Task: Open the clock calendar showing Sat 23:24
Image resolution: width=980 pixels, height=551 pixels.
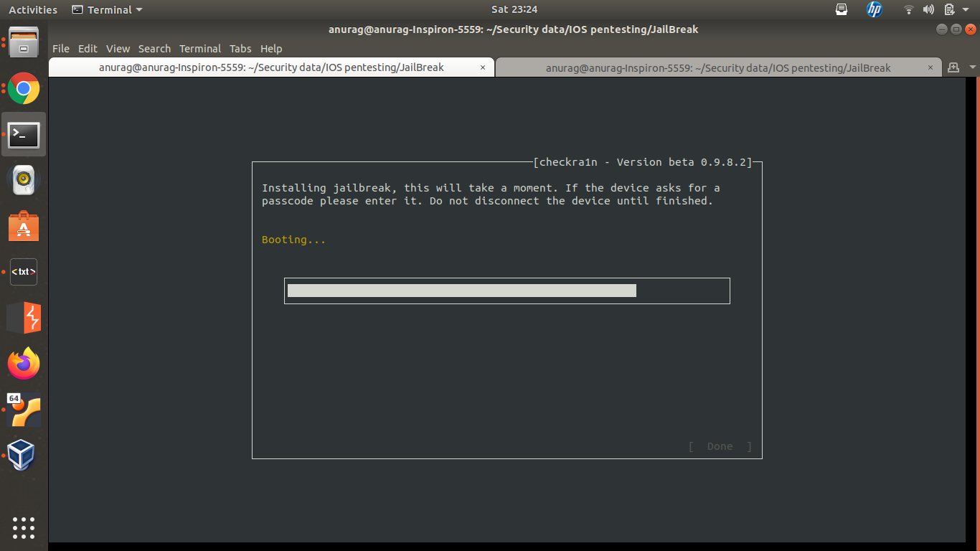Action: [514, 9]
